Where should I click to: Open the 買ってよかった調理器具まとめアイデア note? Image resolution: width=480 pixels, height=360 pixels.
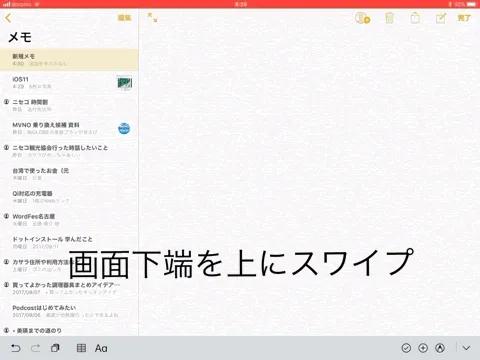[69, 288]
